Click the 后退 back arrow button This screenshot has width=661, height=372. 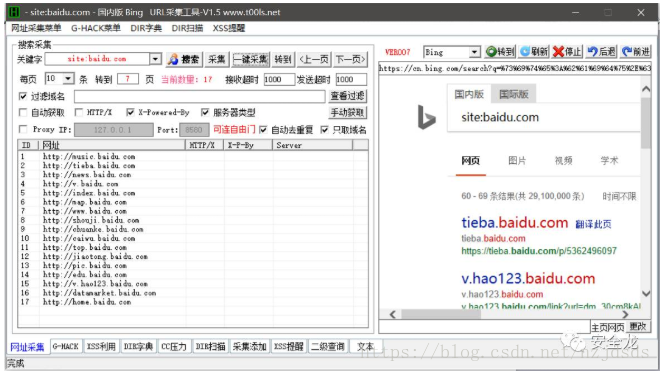(602, 52)
